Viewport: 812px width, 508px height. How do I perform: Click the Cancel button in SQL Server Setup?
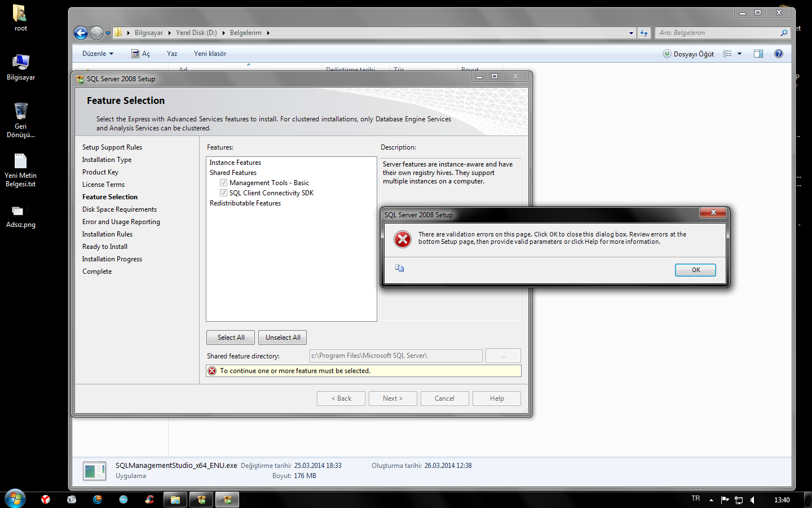[x=444, y=398]
